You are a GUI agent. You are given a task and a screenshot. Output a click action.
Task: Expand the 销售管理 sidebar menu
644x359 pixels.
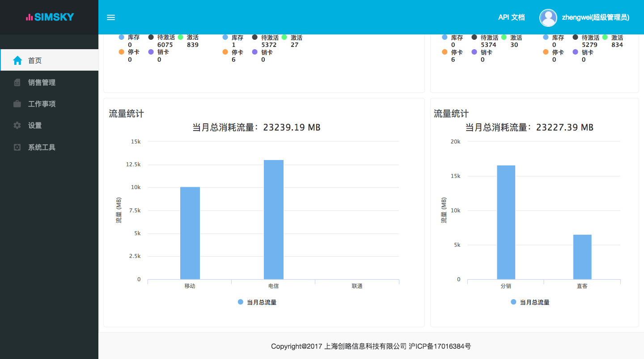(42, 82)
